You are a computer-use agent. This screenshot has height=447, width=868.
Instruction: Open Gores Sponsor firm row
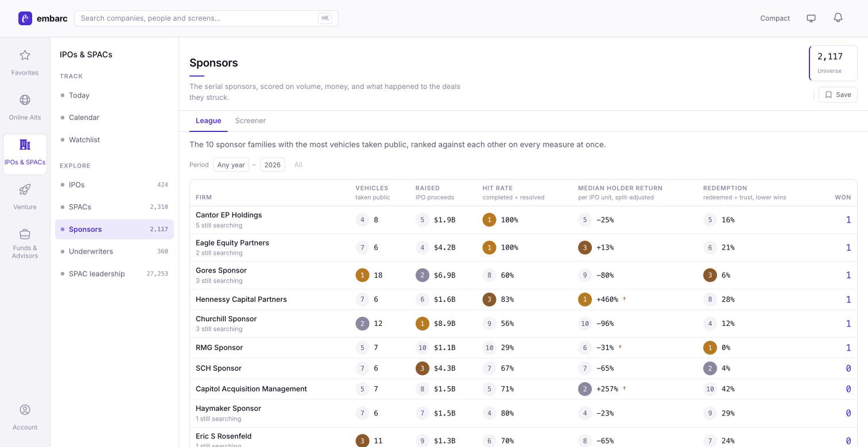[x=523, y=275]
